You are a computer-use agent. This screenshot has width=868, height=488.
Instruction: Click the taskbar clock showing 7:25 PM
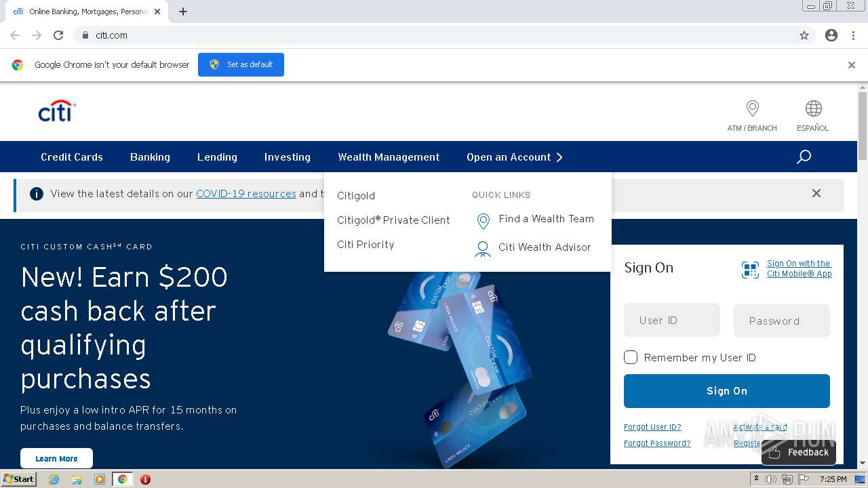(833, 479)
